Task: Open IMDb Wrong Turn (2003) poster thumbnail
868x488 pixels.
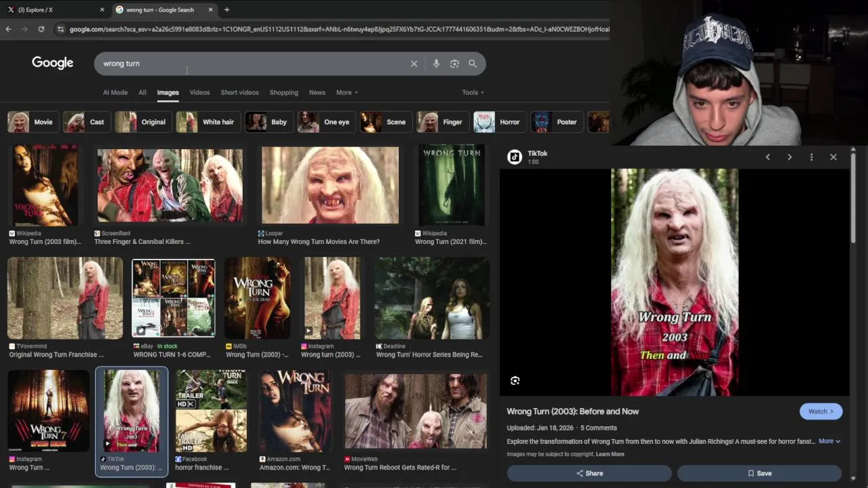Action: point(258,298)
